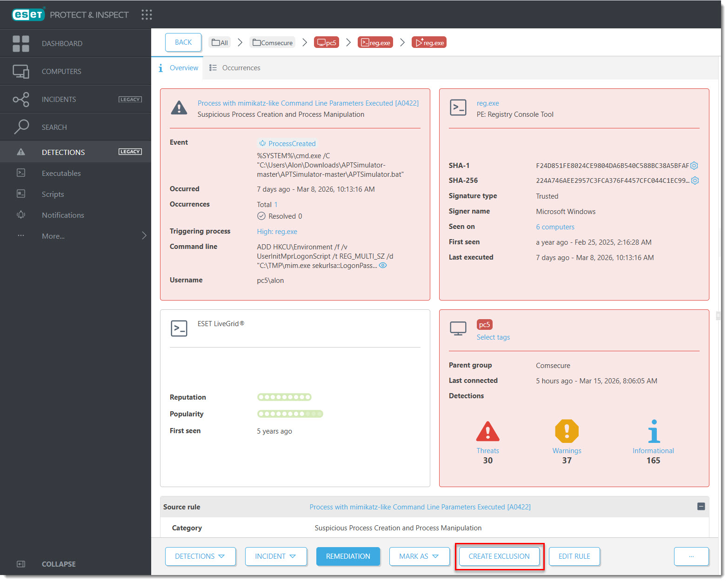Open the Notifications bell icon in sidebar
This screenshot has width=728, height=582.
[x=21, y=215]
